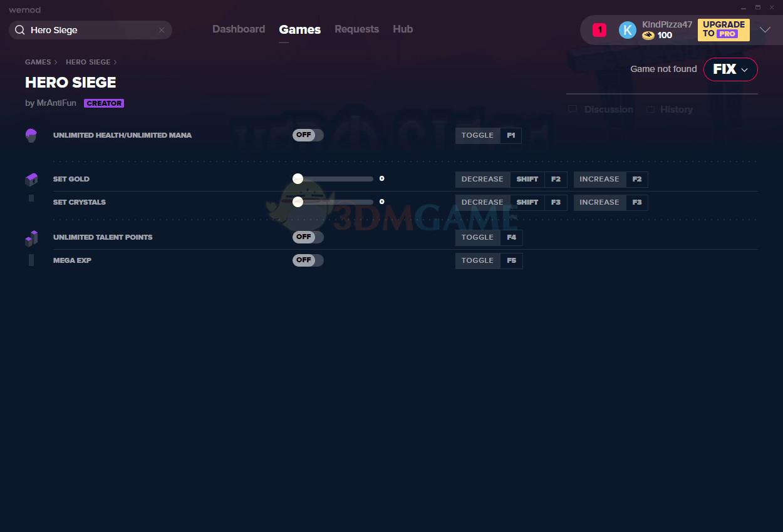Open the MrAntiFun creator link

pyautogui.click(x=56, y=103)
